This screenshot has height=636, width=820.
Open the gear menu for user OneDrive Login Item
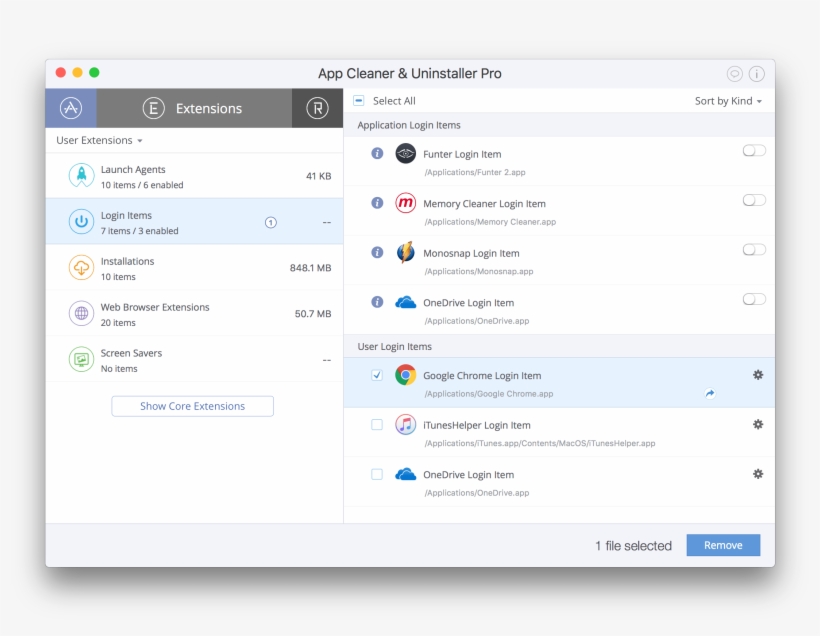(x=758, y=474)
